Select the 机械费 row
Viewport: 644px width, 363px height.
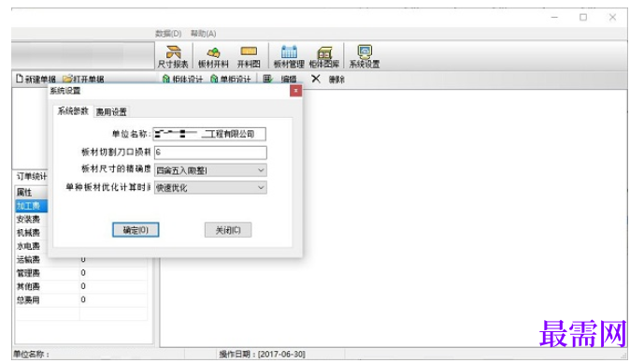point(32,233)
